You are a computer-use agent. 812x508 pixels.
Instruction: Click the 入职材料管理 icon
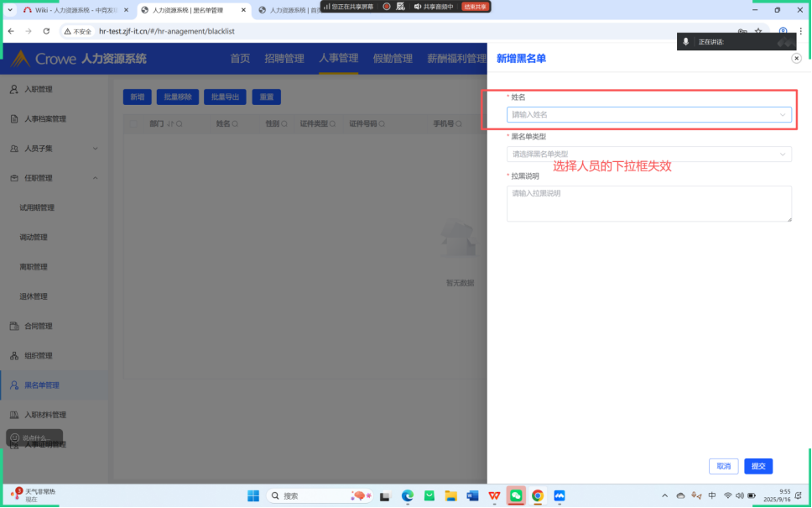14,415
